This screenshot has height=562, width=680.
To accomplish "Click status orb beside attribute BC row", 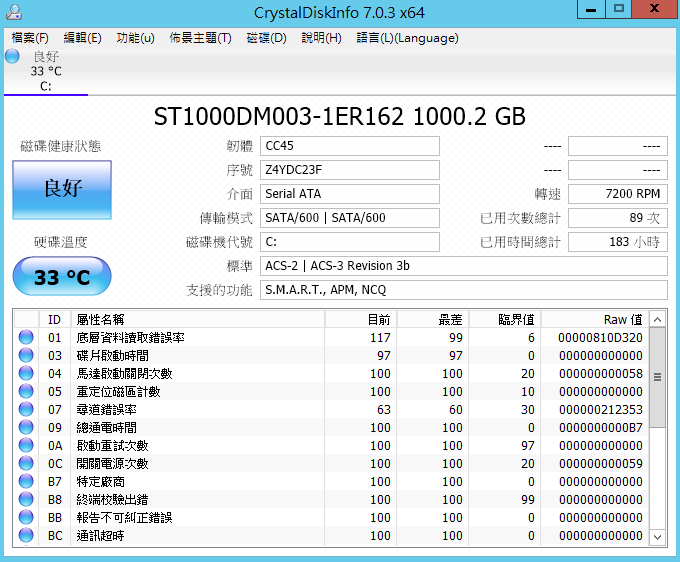I will coord(26,536).
